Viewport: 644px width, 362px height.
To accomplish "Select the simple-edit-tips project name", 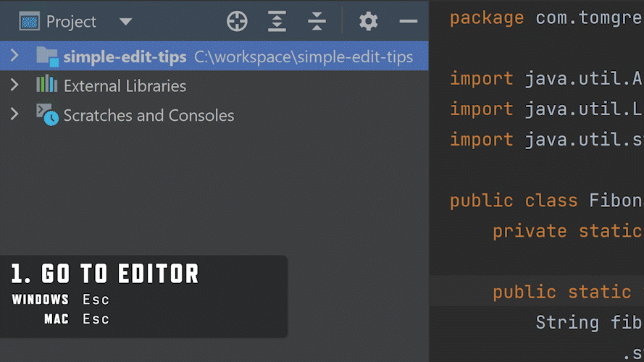I will 125,56.
